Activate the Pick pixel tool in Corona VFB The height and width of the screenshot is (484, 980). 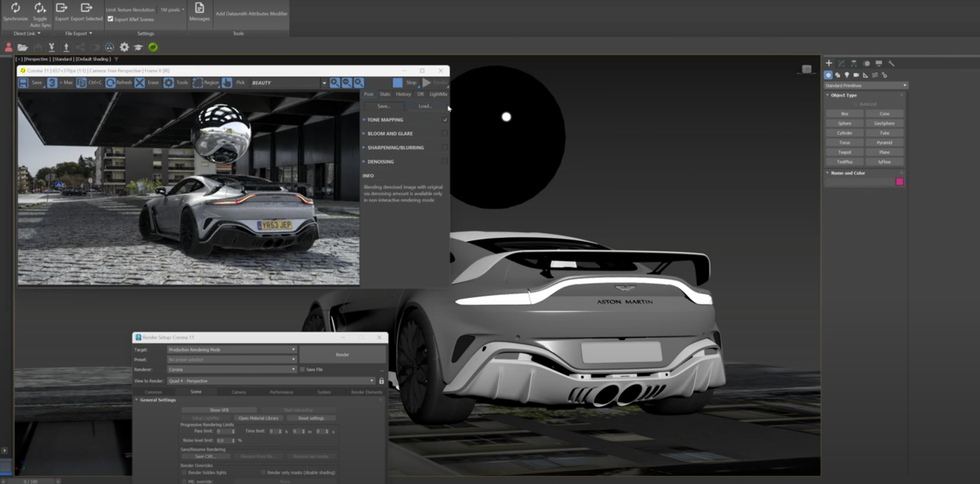[228, 83]
